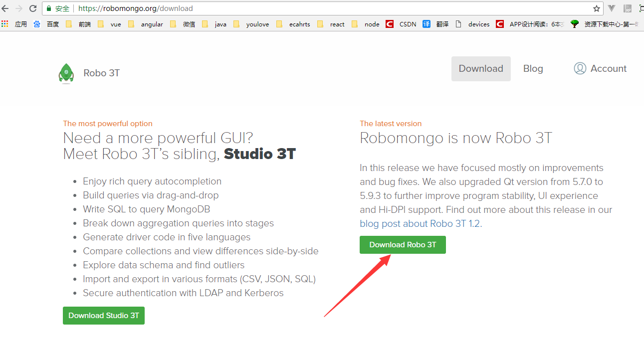Click the Robo 3T rocket logo
This screenshot has height=348, width=644.
coord(66,73)
